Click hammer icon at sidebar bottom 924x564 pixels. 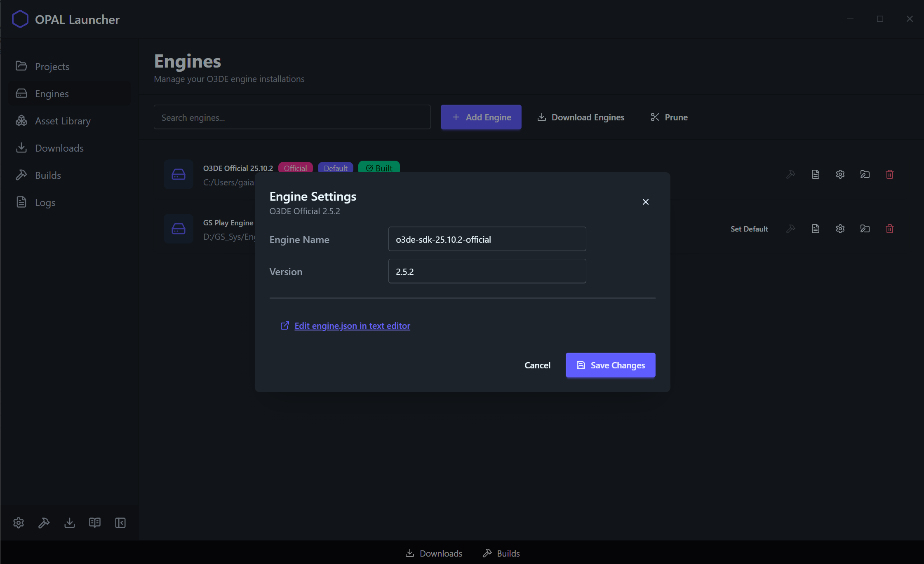[x=44, y=523]
